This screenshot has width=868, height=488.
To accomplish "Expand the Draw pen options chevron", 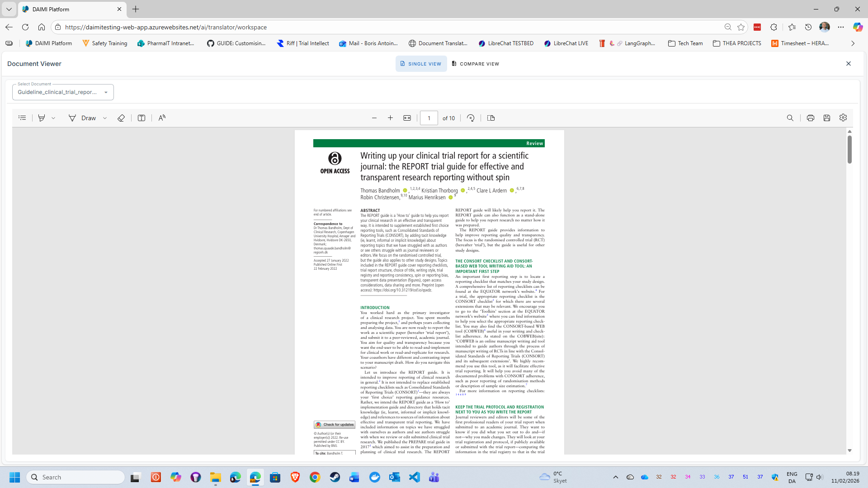I will click(104, 118).
